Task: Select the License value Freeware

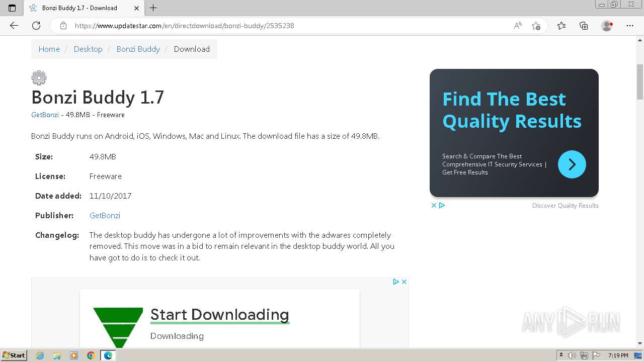Action: click(106, 176)
